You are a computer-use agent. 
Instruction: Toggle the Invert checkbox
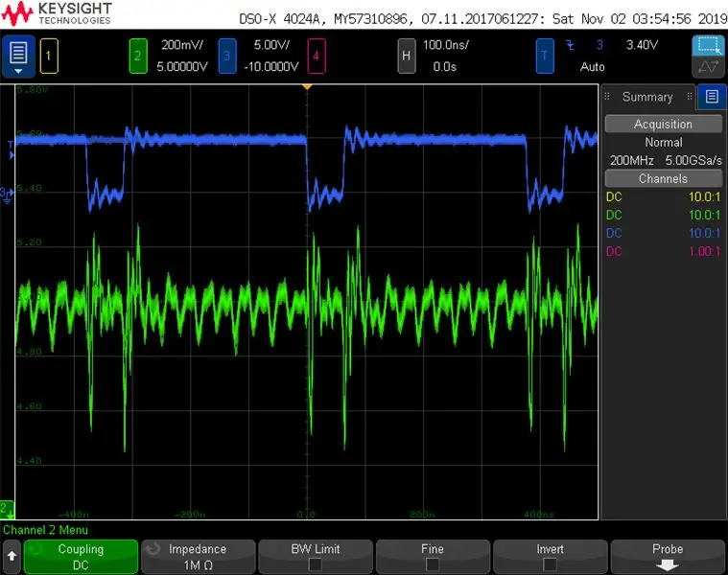click(550, 563)
